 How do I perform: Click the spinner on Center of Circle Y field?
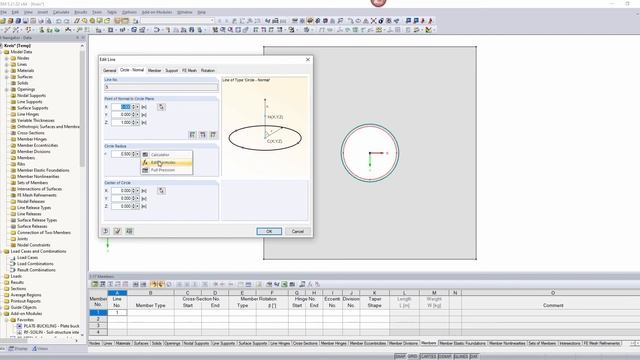click(x=133, y=198)
